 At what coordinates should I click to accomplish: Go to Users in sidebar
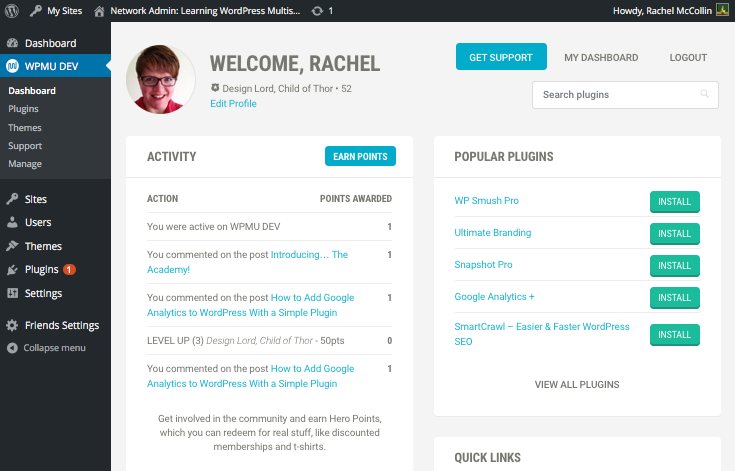(38, 222)
